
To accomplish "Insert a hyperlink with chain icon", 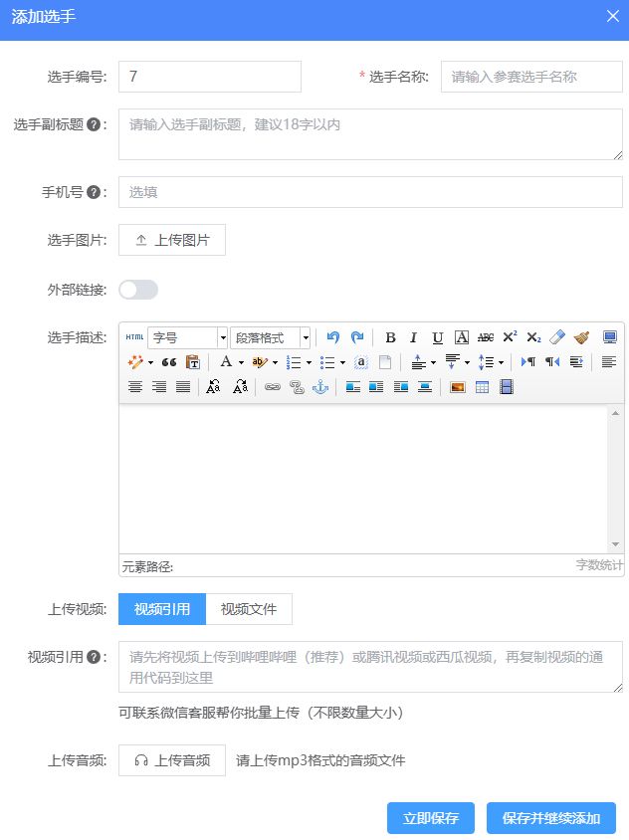I will point(273,387).
